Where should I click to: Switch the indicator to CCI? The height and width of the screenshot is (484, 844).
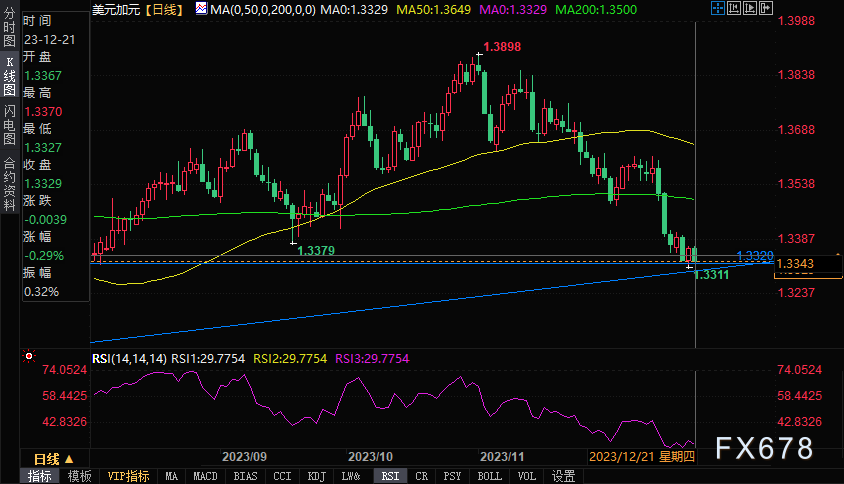[x=283, y=476]
